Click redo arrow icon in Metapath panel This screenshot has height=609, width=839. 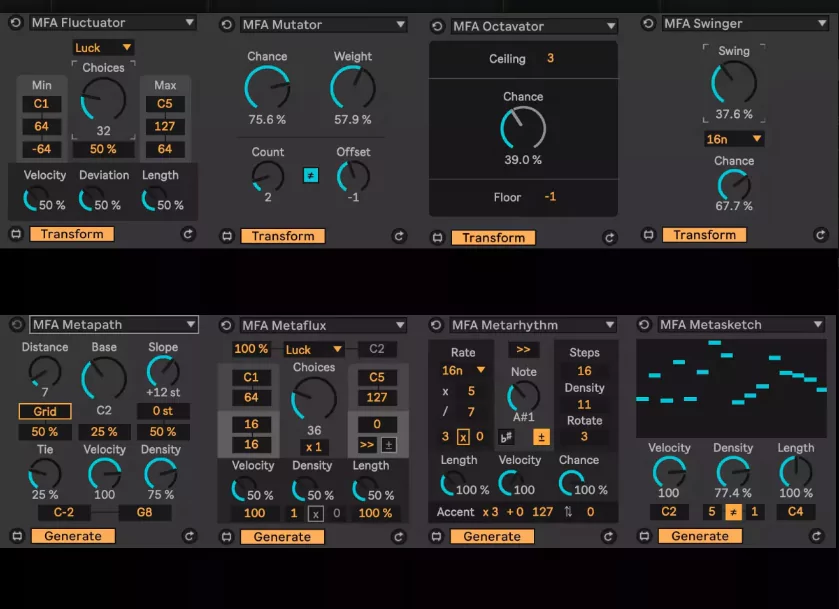[x=189, y=536]
